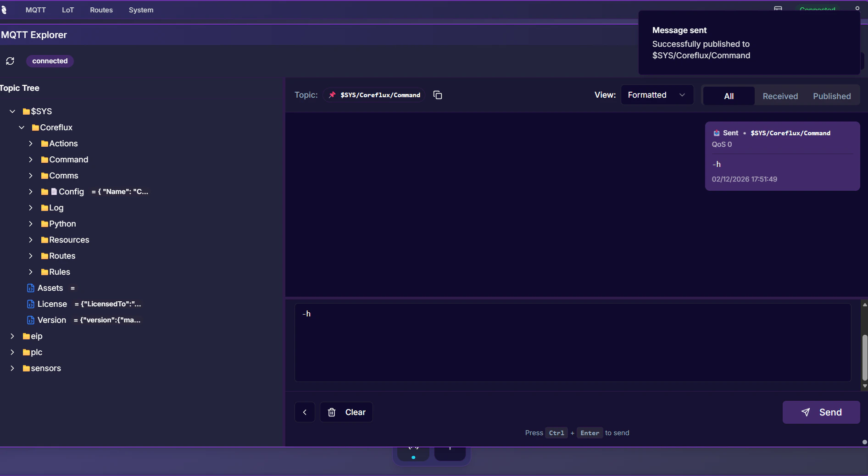Click the Resources folder icon
This screenshot has height=476, width=868.
click(x=45, y=240)
